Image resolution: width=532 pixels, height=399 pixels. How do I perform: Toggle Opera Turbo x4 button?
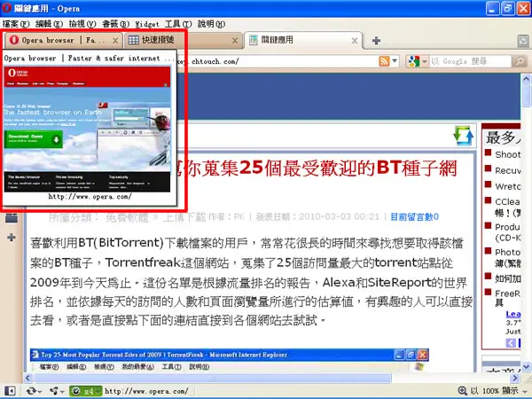(85, 391)
